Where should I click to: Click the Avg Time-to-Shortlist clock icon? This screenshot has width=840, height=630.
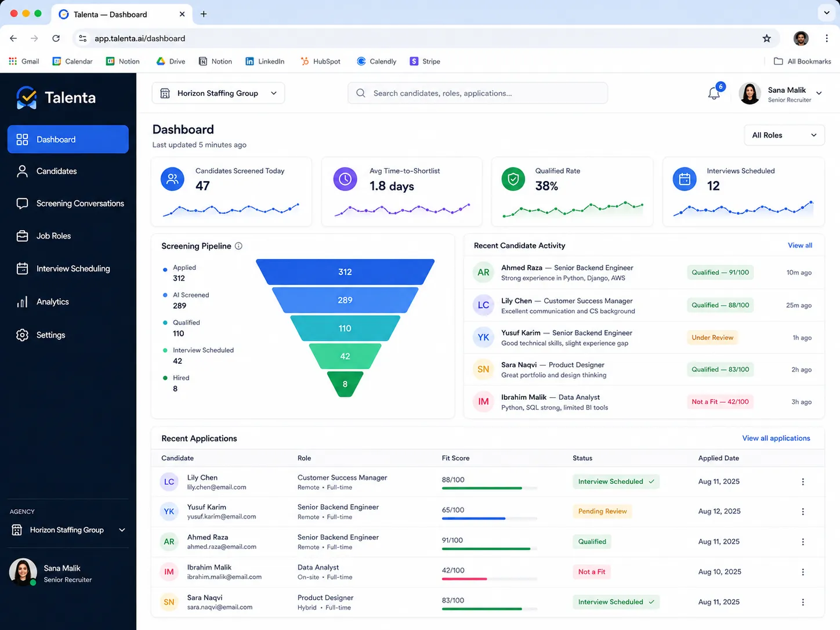345,179
